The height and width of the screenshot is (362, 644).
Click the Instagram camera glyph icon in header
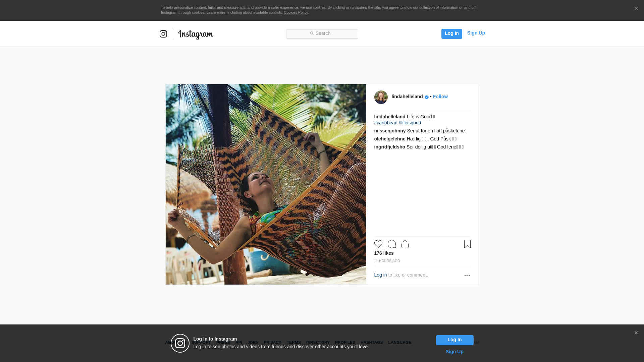(163, 34)
